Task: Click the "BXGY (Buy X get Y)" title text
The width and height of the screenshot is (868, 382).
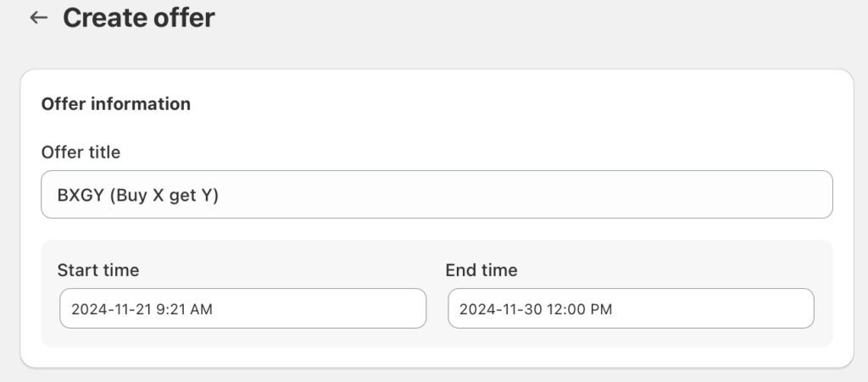Action: pos(138,195)
